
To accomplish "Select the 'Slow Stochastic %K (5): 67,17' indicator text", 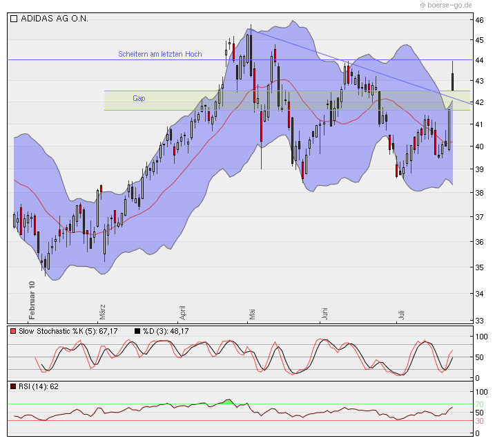I will click(69, 332).
